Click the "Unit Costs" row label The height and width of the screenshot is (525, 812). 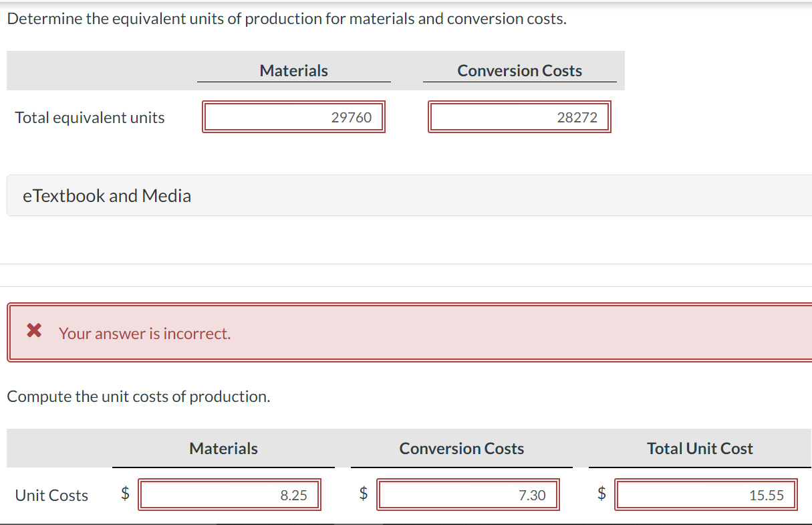click(51, 496)
